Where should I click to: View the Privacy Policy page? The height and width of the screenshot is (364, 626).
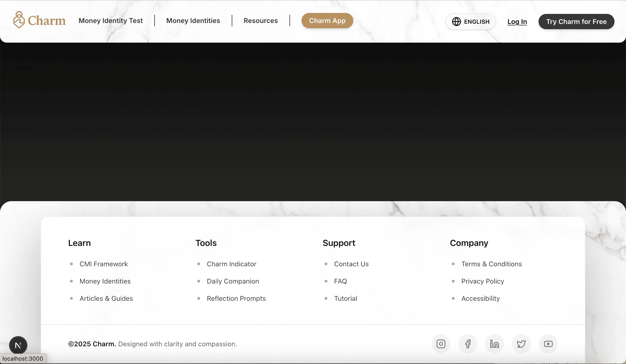pyautogui.click(x=482, y=281)
